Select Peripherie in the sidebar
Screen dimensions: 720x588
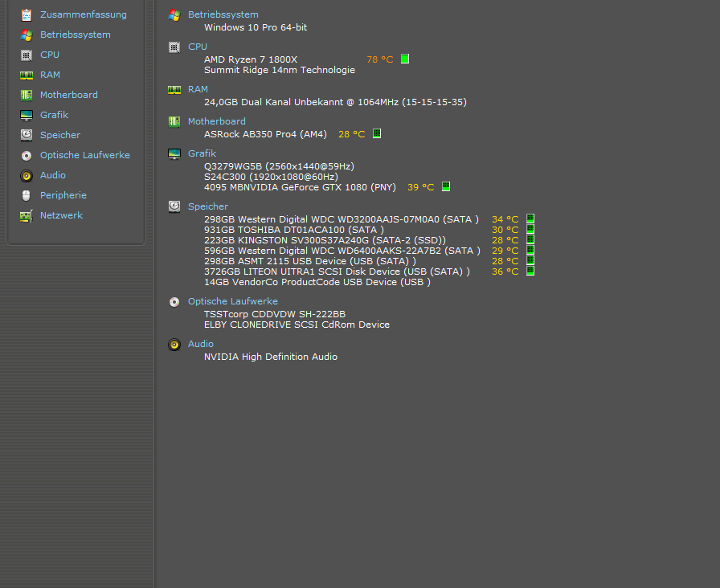[x=63, y=195]
